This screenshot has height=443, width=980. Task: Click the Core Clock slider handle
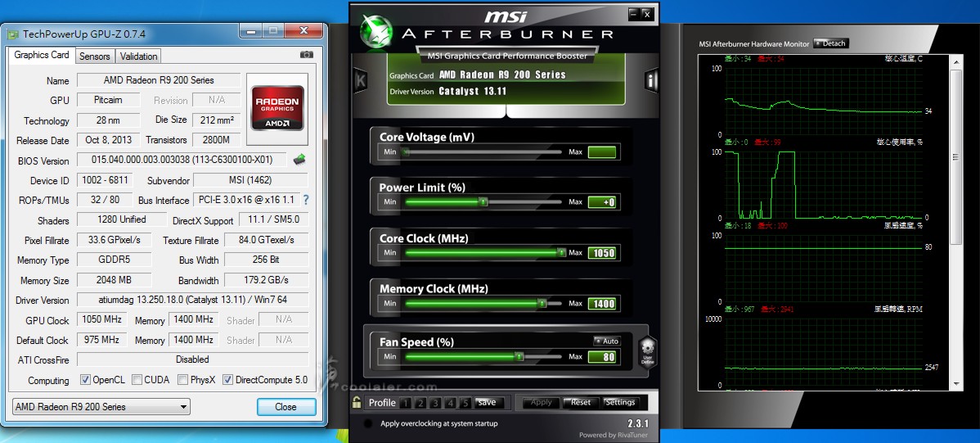562,252
